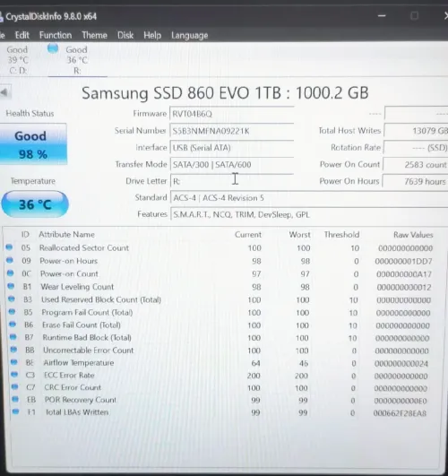
Task: Click the 36 °C temperature button
Action: pos(35,204)
